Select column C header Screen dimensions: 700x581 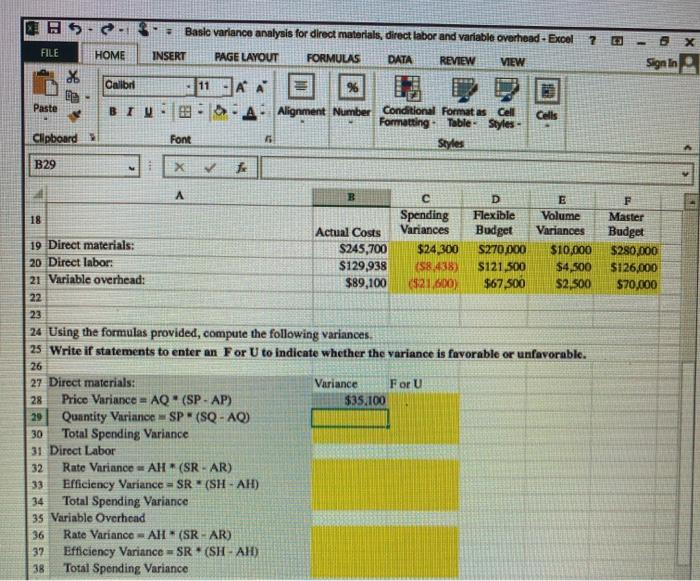point(425,199)
